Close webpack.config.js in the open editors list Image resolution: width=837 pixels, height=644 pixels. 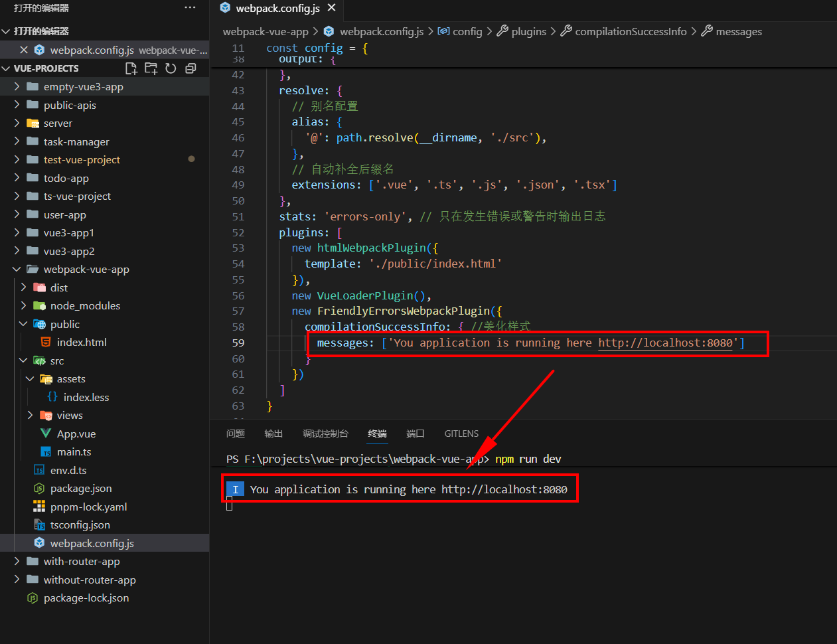click(x=24, y=50)
